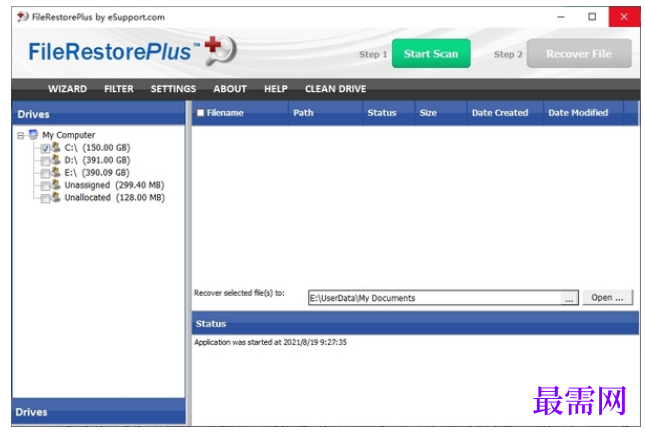Click the FileRestorePlus magnifier logo icon
The width and height of the screenshot is (645, 432).
[x=221, y=50]
